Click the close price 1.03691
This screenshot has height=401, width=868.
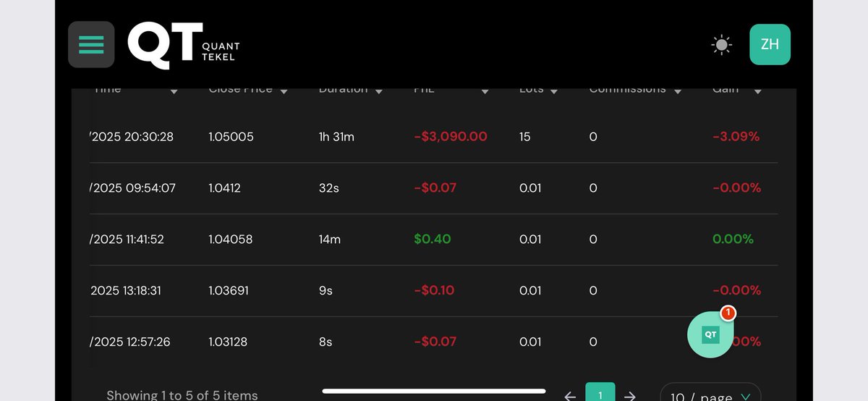pos(229,290)
